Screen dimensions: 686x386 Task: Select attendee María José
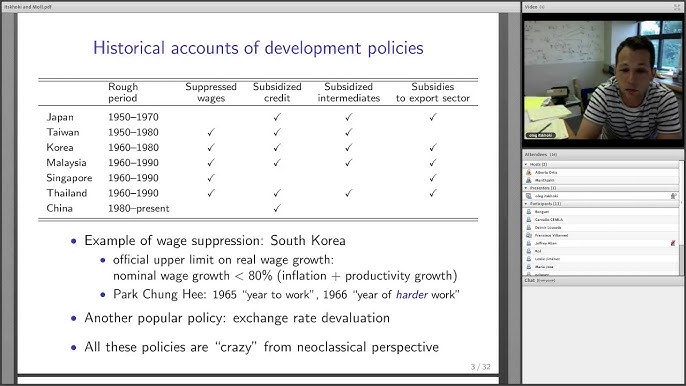point(602,267)
